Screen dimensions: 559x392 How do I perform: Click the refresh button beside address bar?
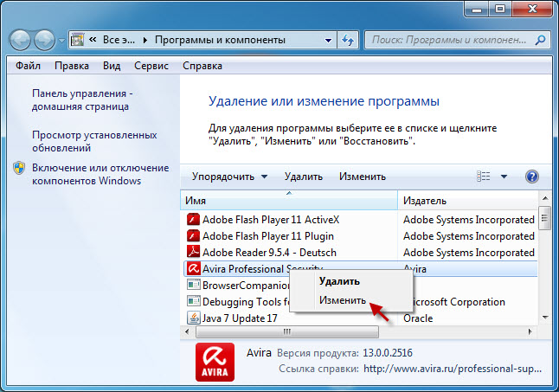(x=348, y=40)
